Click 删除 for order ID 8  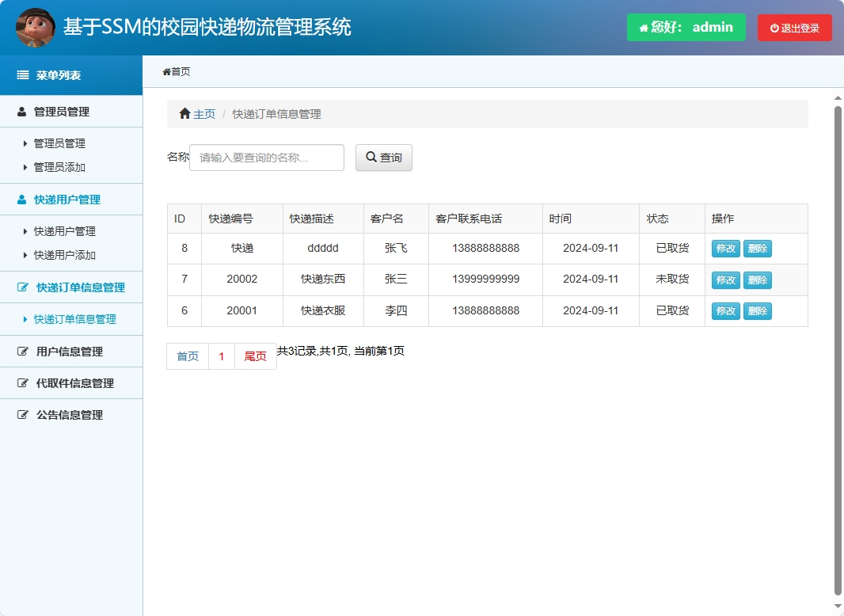click(x=758, y=248)
